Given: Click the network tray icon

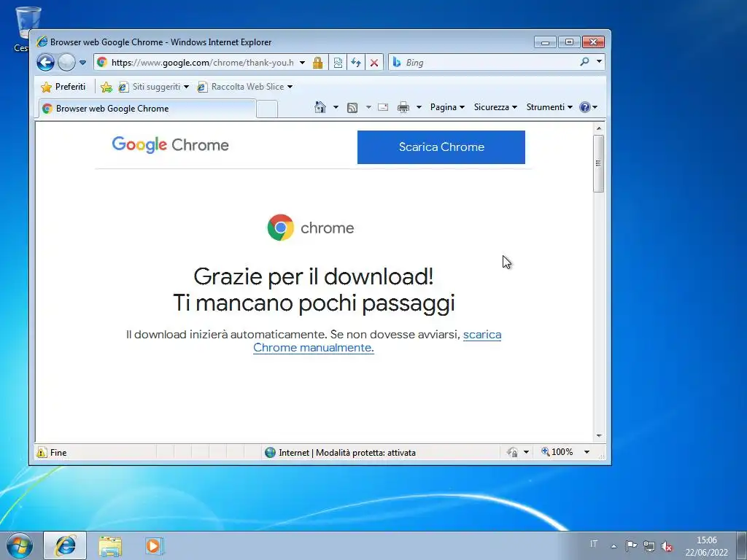Looking at the screenshot, I should (649, 546).
